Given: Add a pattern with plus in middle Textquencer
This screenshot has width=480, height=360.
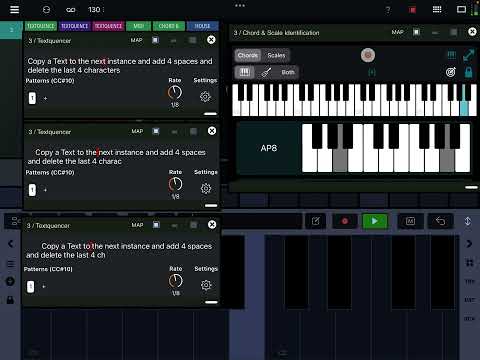Looking at the screenshot, I should click(x=45, y=190).
